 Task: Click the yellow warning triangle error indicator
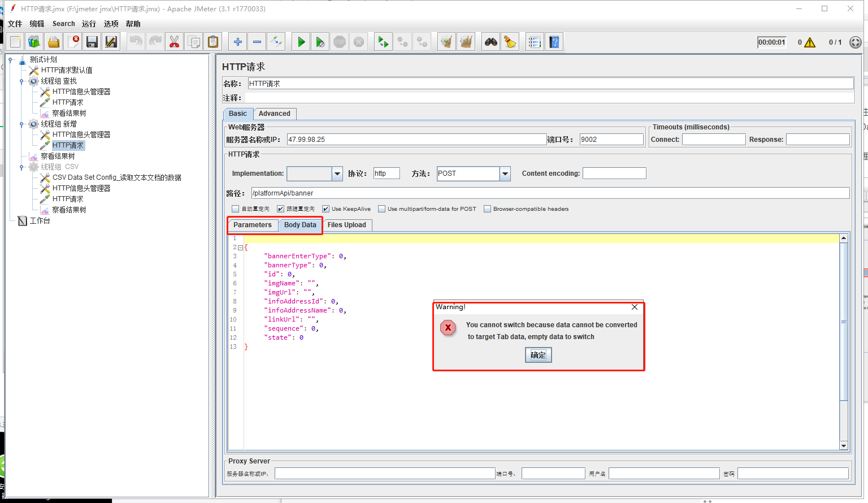click(x=810, y=42)
